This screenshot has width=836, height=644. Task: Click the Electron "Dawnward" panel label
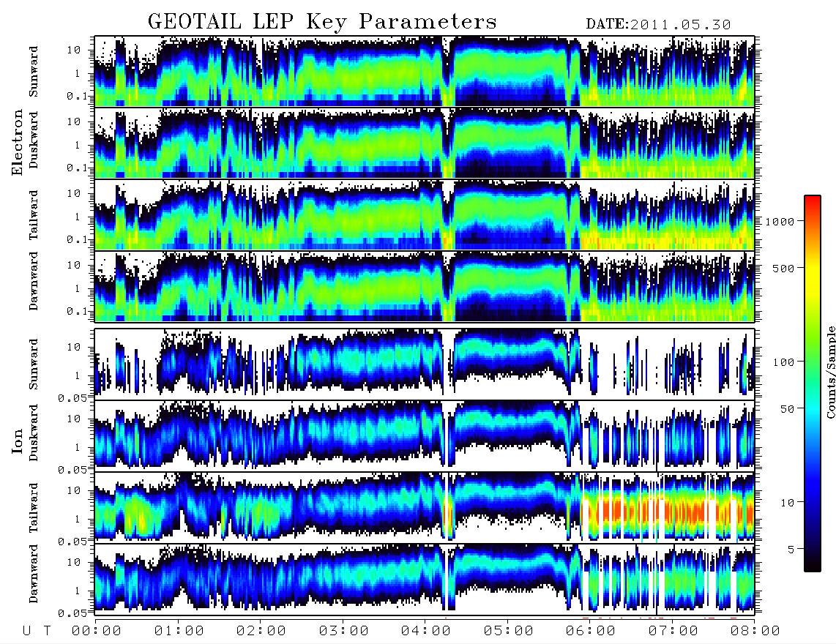[34, 281]
